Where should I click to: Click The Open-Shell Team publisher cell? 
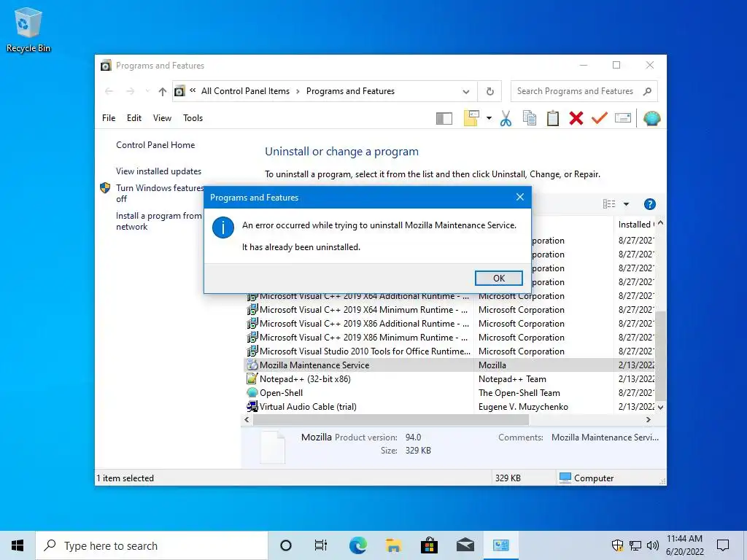pyautogui.click(x=519, y=393)
